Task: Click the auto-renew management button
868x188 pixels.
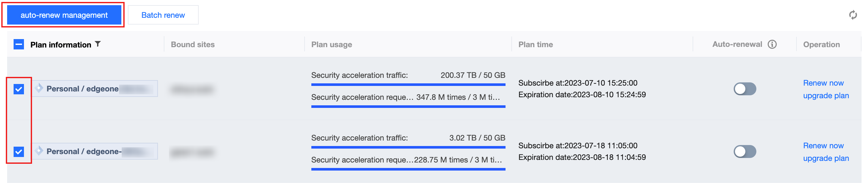Action: tap(64, 15)
